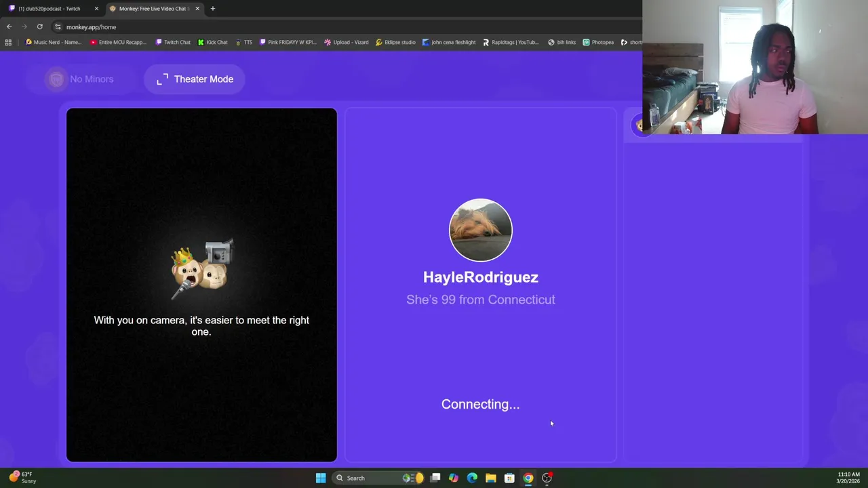Close the club520podcast Twitch tab
868x488 pixels.
tap(96, 9)
